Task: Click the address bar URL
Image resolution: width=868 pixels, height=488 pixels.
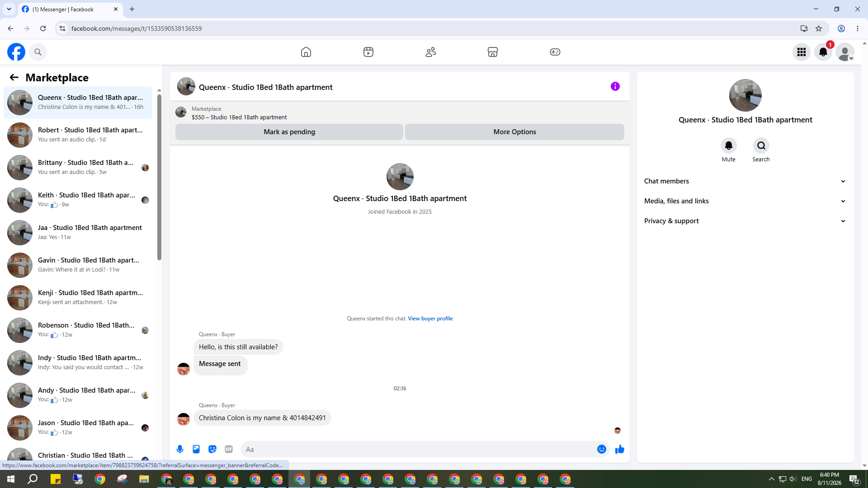Action: point(137,28)
